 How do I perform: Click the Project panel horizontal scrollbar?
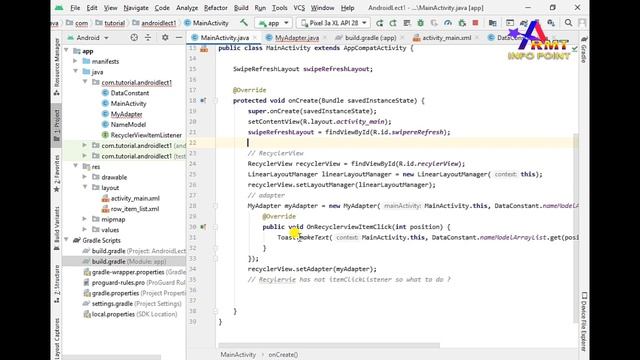[112, 358]
